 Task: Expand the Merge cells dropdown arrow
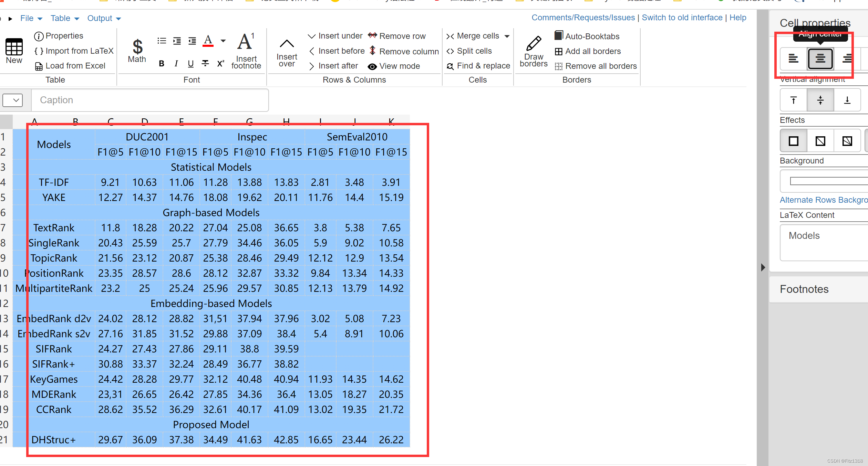tap(507, 36)
